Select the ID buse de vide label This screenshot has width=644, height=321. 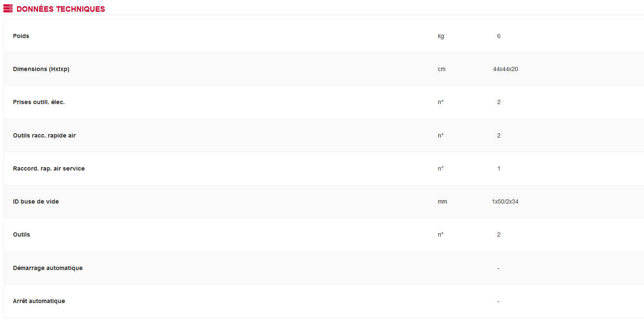click(36, 201)
